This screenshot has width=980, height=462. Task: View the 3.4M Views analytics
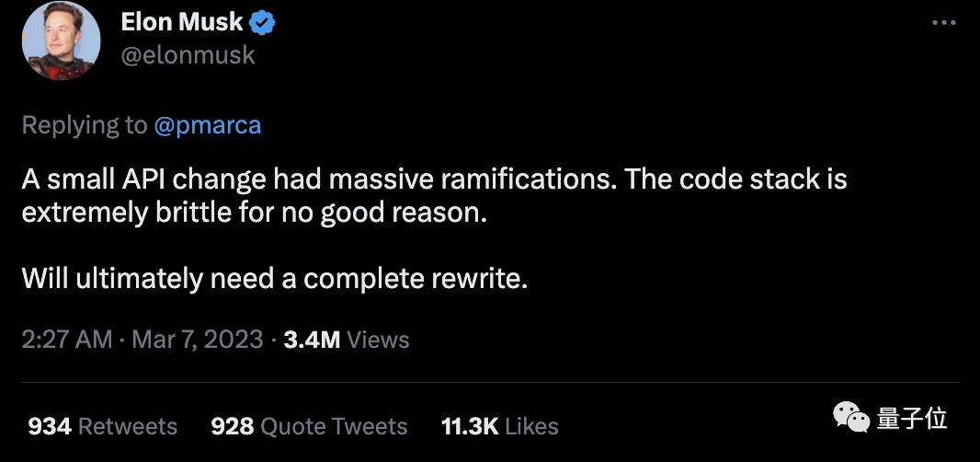point(346,339)
